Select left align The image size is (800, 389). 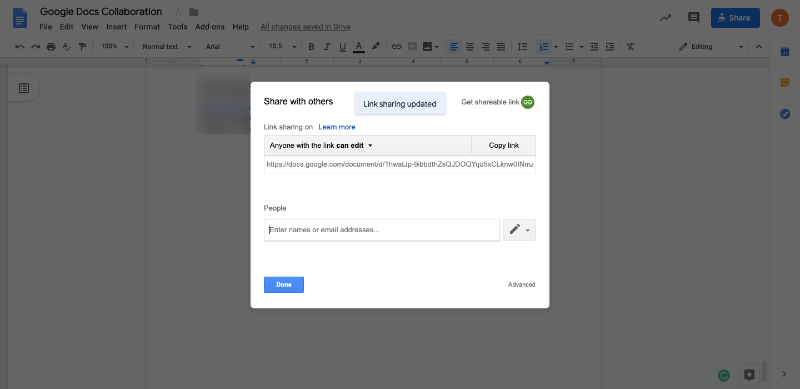coord(455,46)
